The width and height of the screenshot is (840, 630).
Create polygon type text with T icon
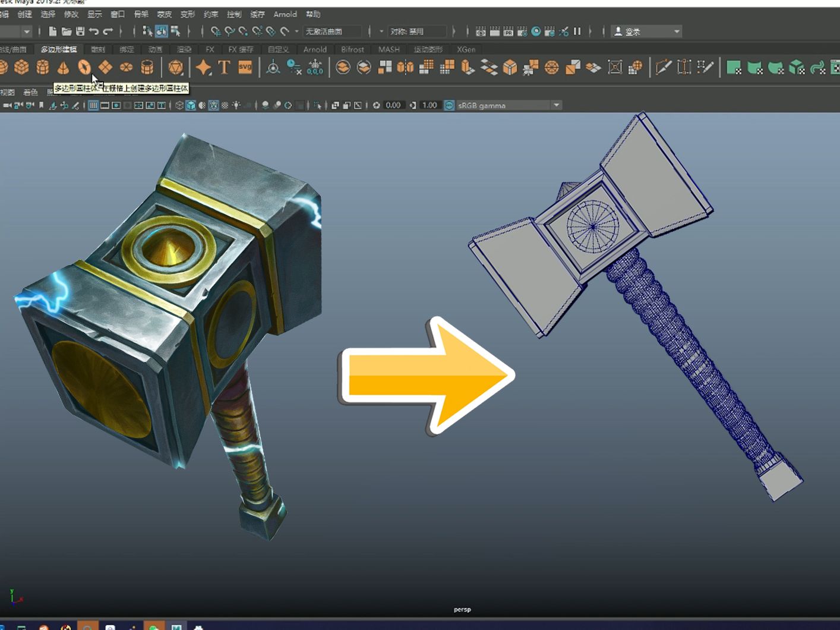(225, 67)
